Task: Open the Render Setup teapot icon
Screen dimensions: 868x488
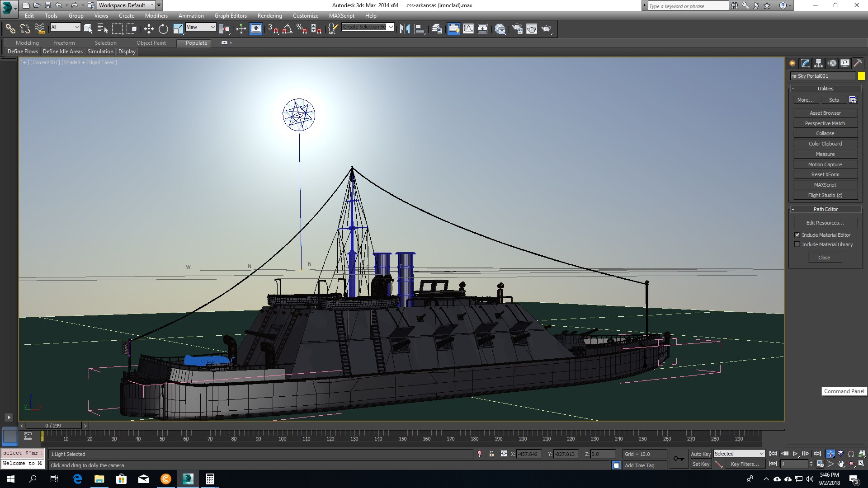Action: coord(517,29)
